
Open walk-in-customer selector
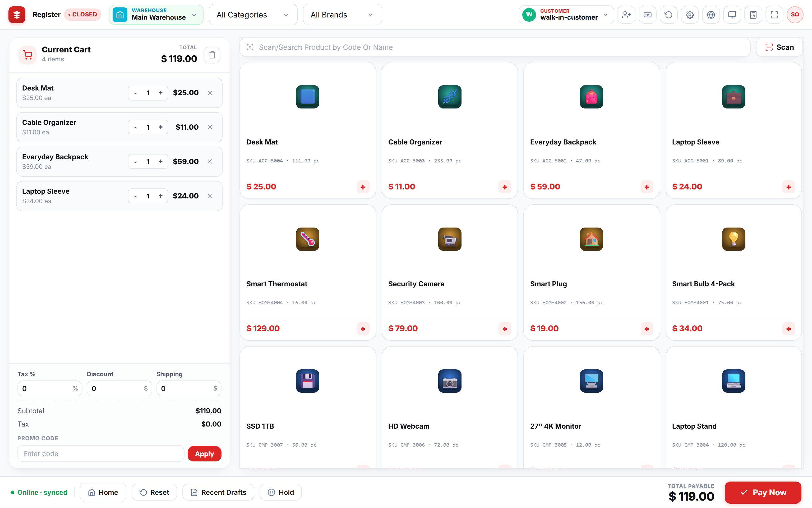pyautogui.click(x=566, y=15)
